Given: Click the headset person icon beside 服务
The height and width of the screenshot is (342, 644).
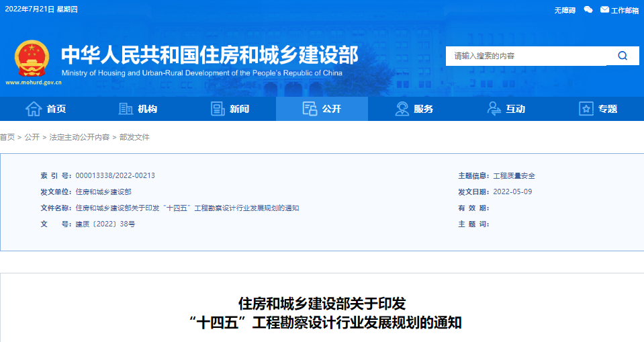Looking at the screenshot, I should point(402,109).
